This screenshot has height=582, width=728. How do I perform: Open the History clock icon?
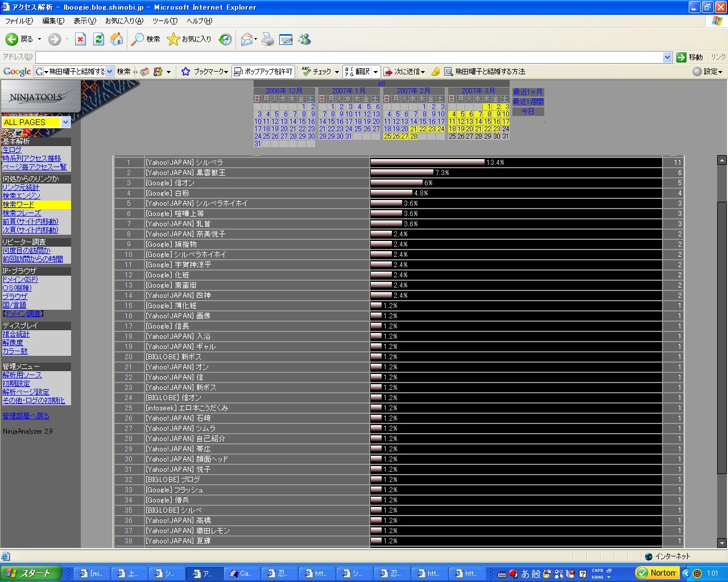click(x=225, y=39)
